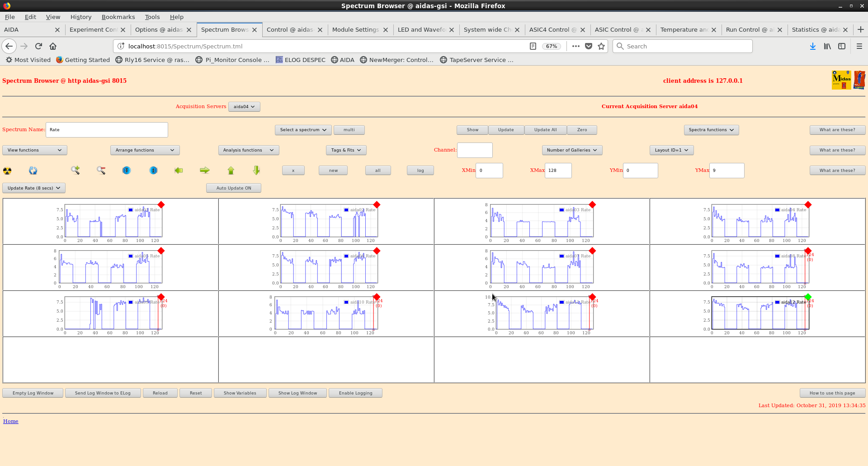Open a new browser tab with plus icon

pos(861,29)
